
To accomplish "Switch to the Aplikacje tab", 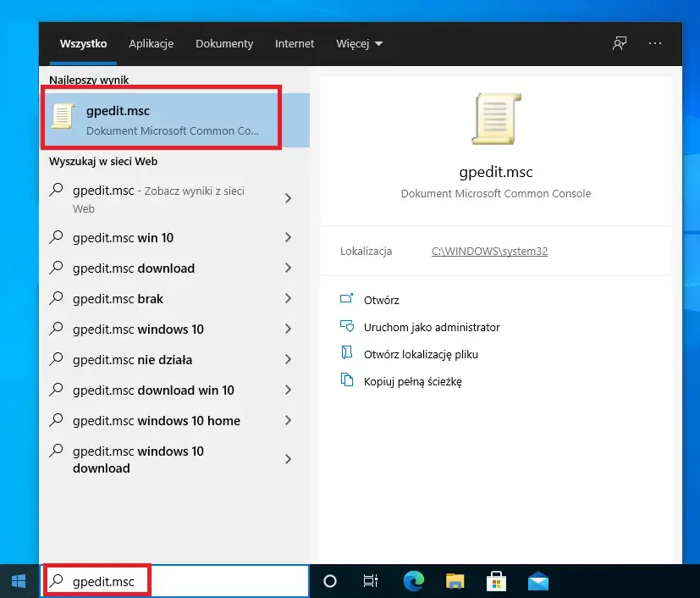I will pos(151,43).
